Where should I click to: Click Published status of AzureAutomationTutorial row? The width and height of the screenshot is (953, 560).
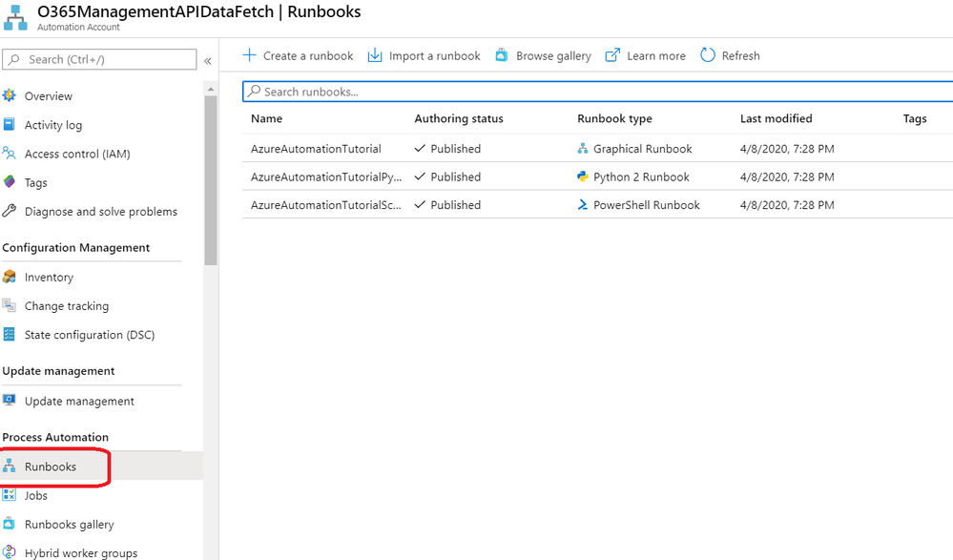(x=455, y=149)
